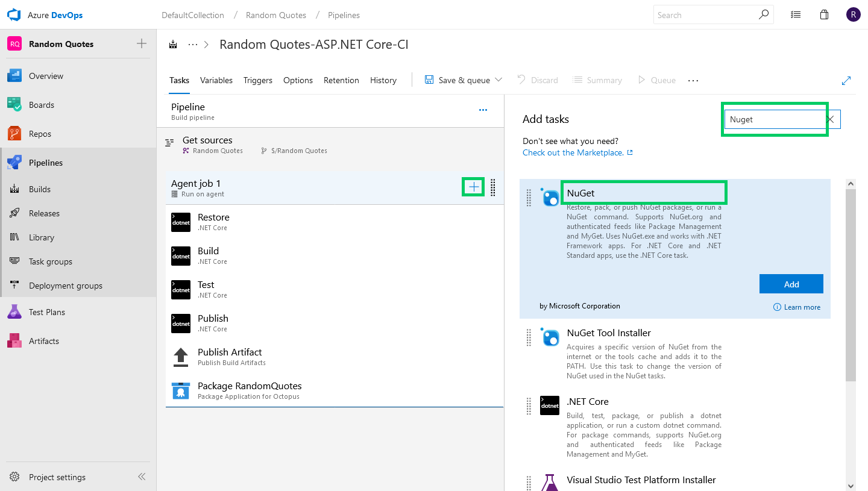This screenshot has height=491, width=868.
Task: Click Save & queue button
Action: point(458,80)
